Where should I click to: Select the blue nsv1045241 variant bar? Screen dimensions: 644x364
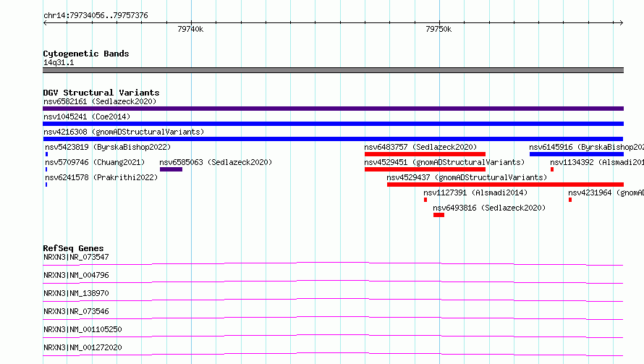click(333, 124)
